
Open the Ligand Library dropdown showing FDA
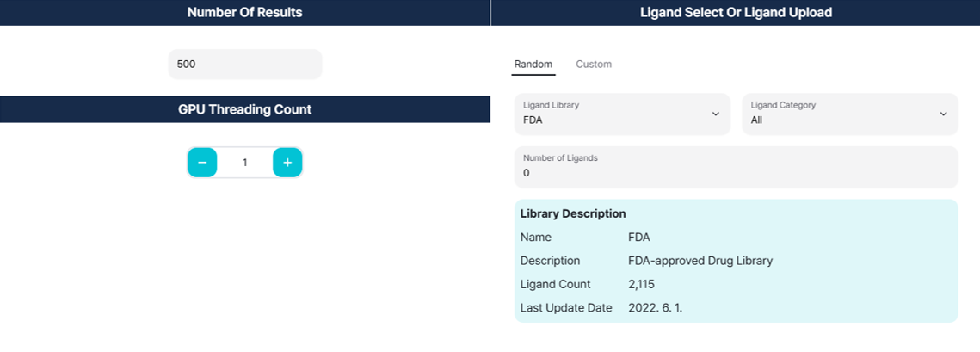(621, 114)
